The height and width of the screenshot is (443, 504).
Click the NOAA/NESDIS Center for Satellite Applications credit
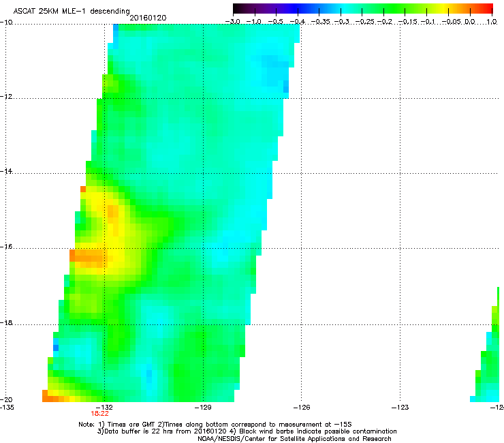294,439
